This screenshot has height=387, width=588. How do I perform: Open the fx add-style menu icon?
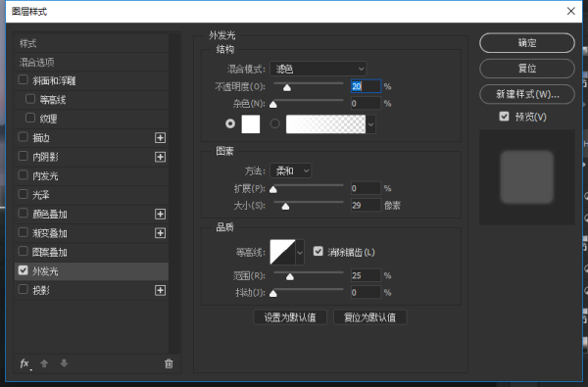25,363
